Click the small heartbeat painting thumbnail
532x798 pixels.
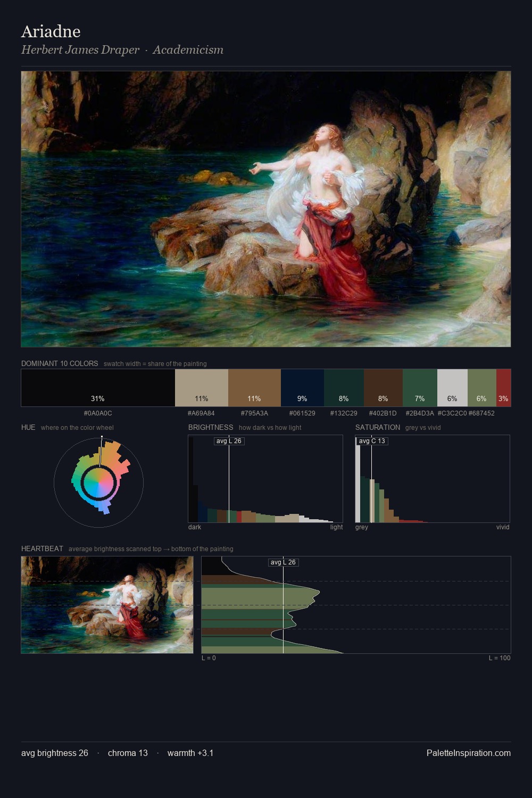[107, 605]
